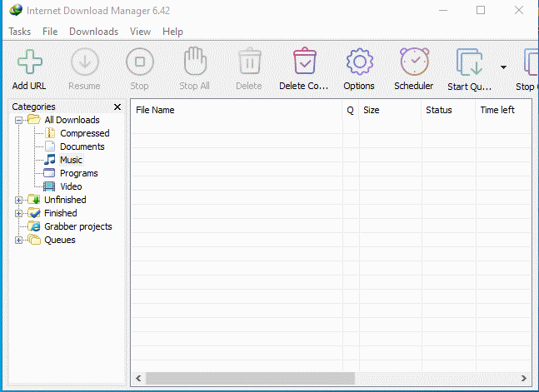Screen dimensions: 539x392
Task: Click the Delete Completed icon
Action: click(305, 61)
